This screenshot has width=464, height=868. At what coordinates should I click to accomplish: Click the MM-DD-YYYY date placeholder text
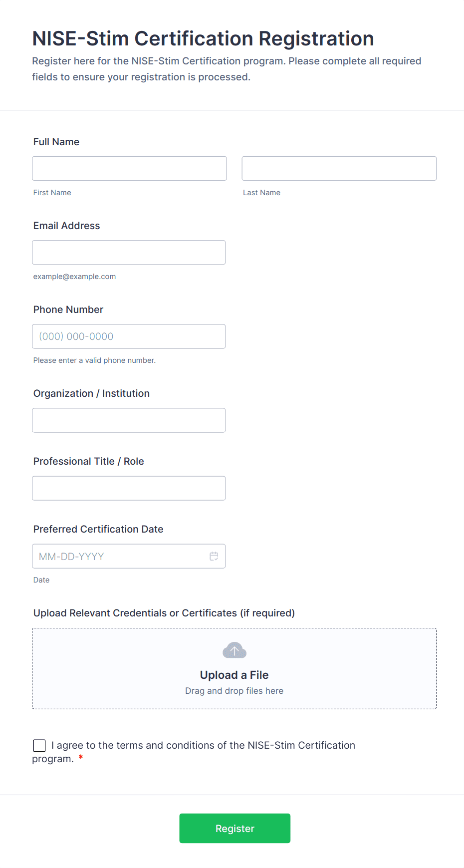[x=72, y=557]
